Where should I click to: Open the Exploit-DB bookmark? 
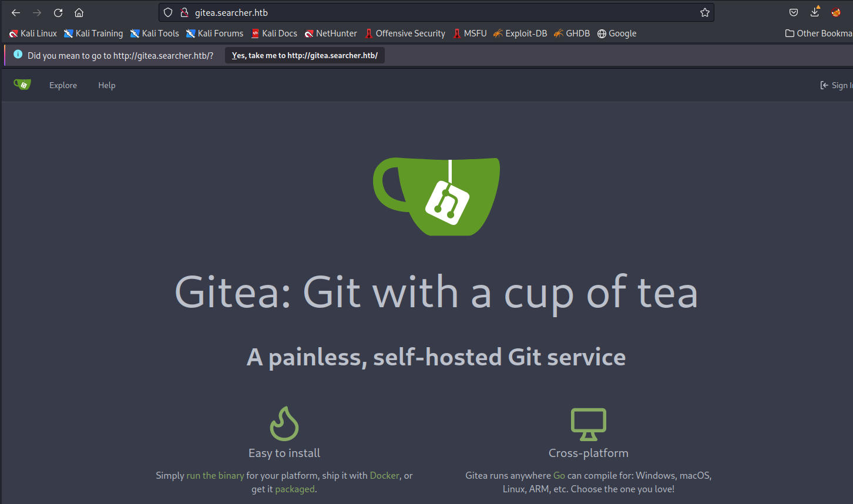tap(520, 33)
